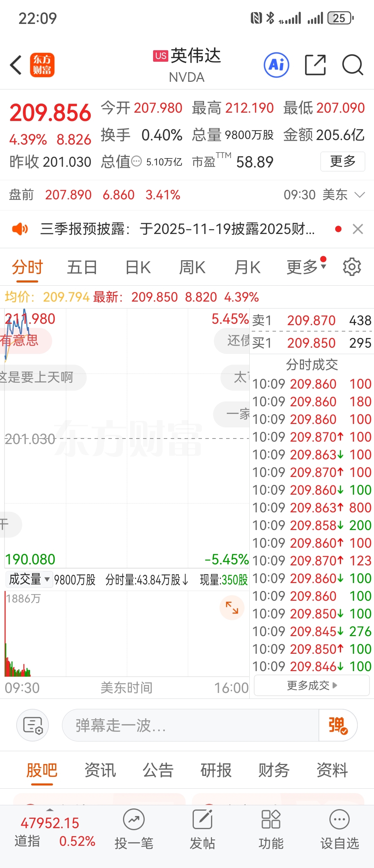
Task: Toggle the 弹 danmaku switch
Action: [338, 725]
